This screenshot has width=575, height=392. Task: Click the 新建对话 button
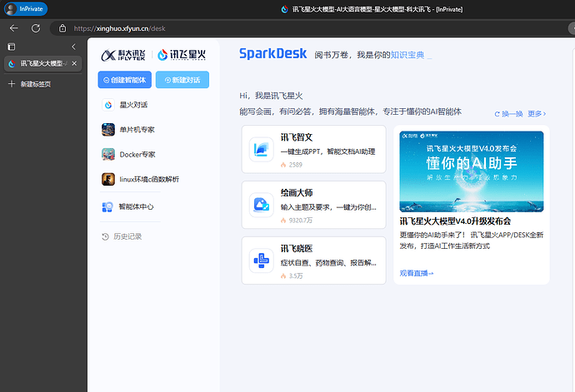point(182,80)
